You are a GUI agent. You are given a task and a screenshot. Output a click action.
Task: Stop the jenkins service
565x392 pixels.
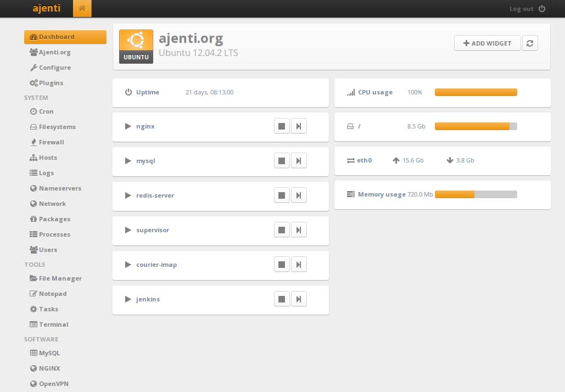tap(282, 299)
